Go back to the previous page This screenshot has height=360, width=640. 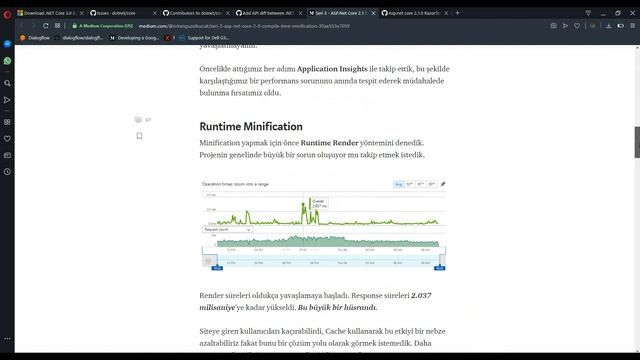(21, 26)
